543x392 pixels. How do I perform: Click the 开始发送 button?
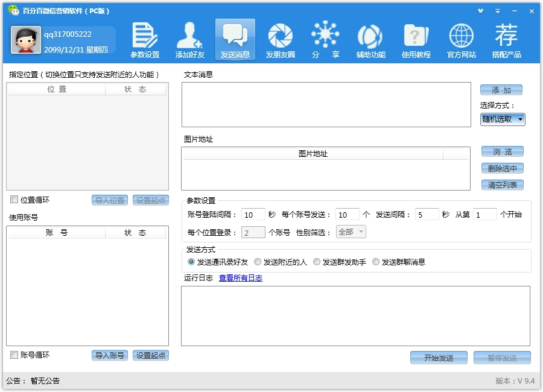point(439,358)
